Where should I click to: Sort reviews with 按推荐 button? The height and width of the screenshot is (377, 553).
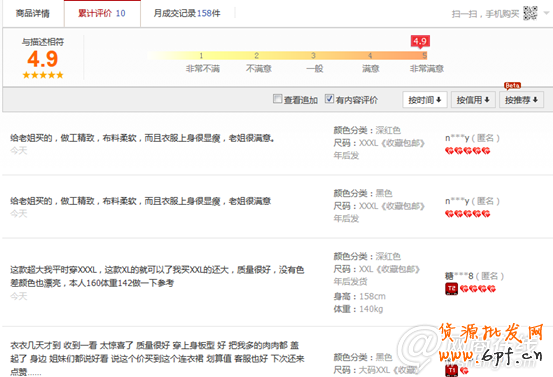(521, 100)
